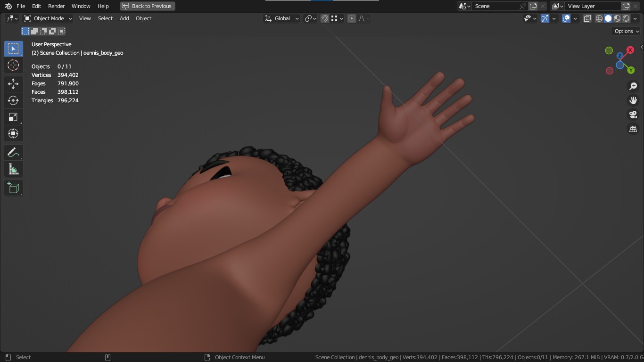Create a new scene with copy icon
The width and height of the screenshot is (644, 362).
[533, 6]
